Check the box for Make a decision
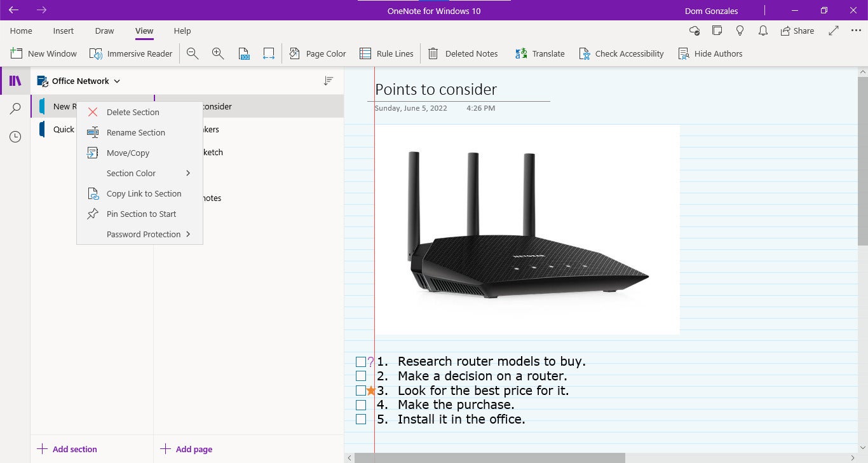 point(361,376)
